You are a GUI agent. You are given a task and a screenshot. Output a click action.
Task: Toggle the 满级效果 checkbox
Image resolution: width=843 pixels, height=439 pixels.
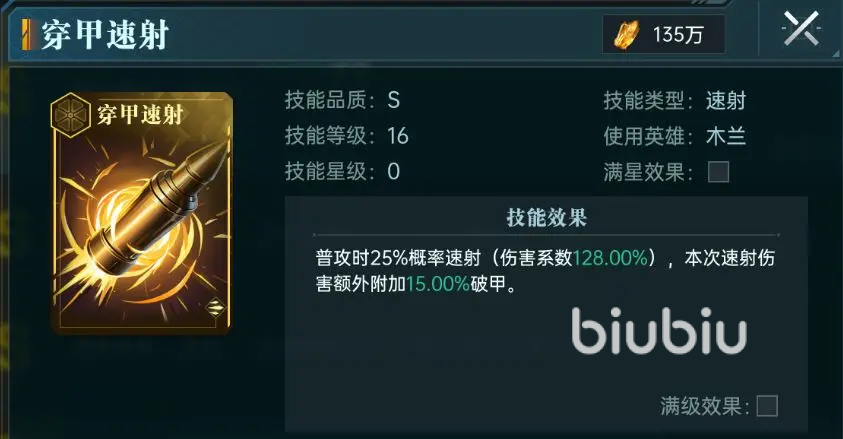[x=767, y=406]
